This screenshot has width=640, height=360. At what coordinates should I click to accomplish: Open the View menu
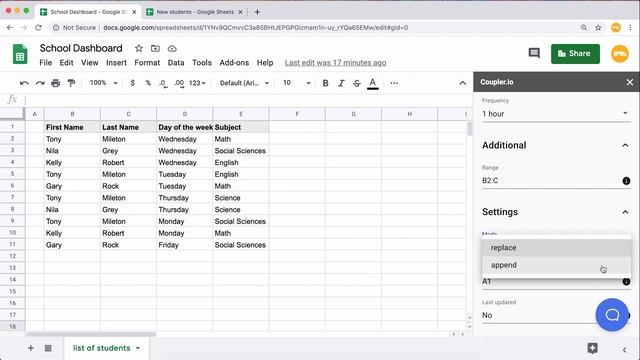pos(89,63)
